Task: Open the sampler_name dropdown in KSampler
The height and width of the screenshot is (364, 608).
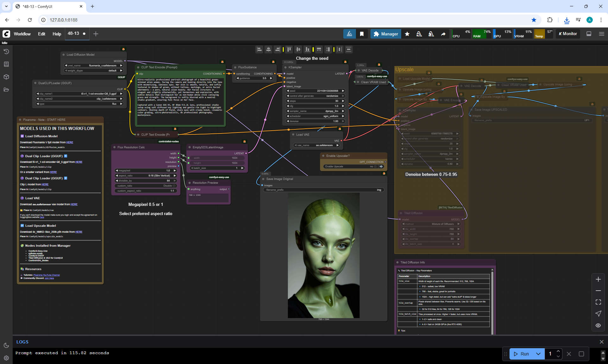Action: (x=315, y=111)
